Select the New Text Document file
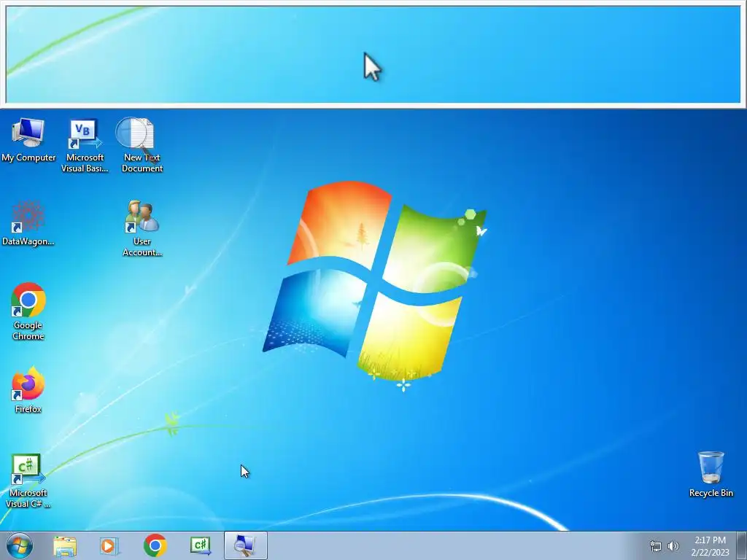 point(142,145)
